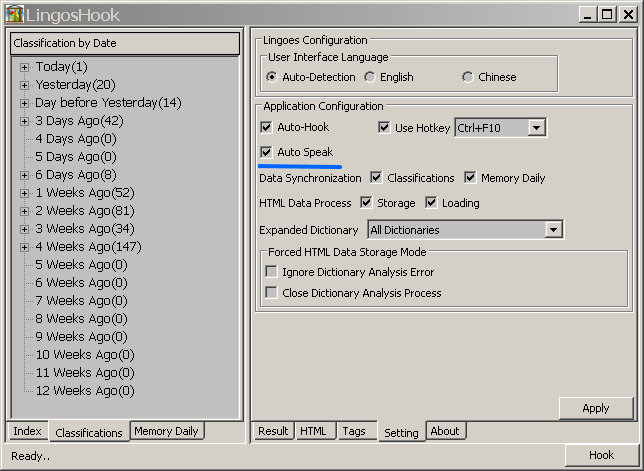Screen dimensions: 644x471
Task: Switch to the Classifications tab
Action: pyautogui.click(x=89, y=432)
